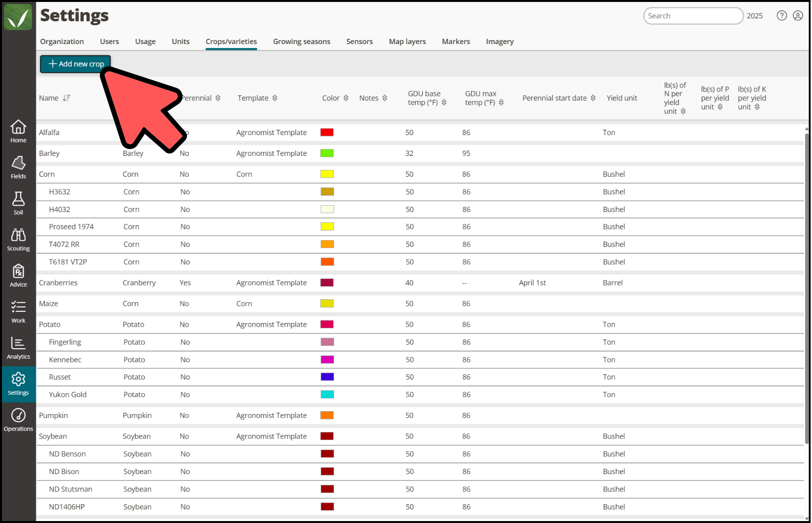
Task: Select the ND Benson soybean variety
Action: pyautogui.click(x=67, y=454)
